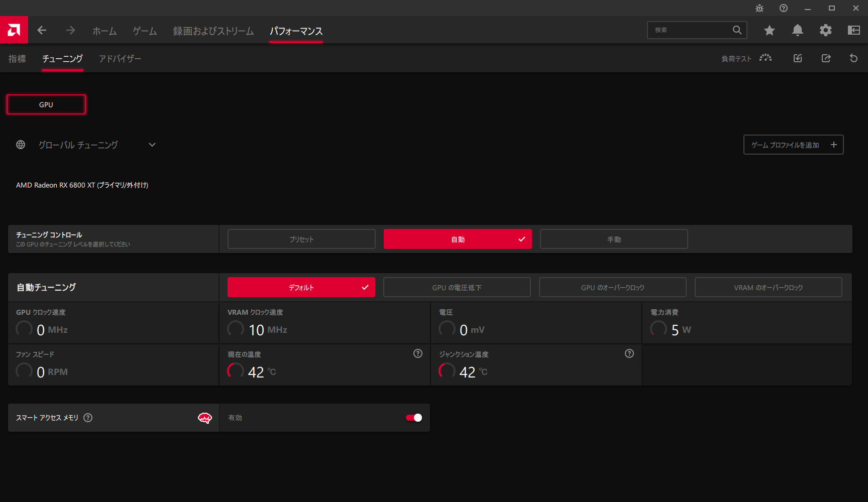Toggle the sidebar panel icon
868x502 pixels.
pyautogui.click(x=853, y=31)
